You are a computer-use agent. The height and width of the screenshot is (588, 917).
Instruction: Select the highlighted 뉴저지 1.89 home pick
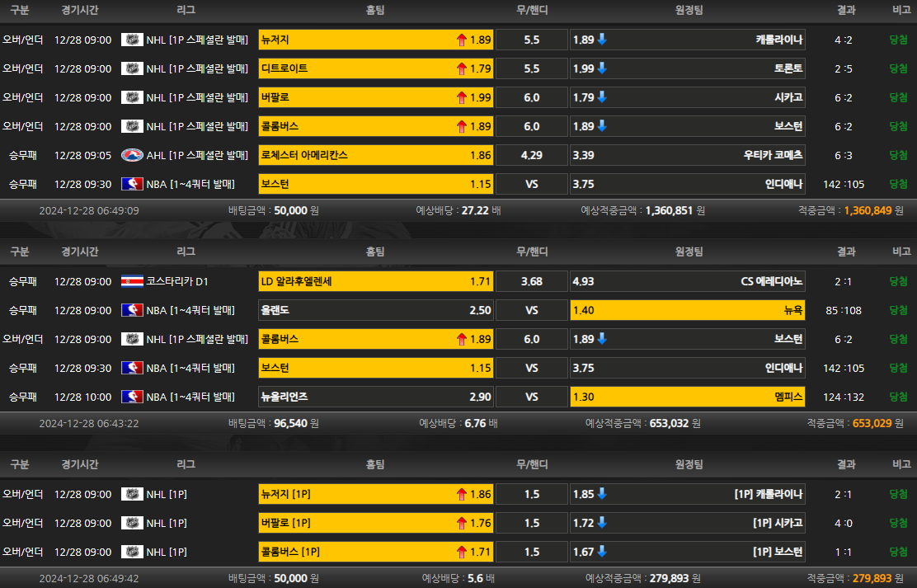point(376,40)
